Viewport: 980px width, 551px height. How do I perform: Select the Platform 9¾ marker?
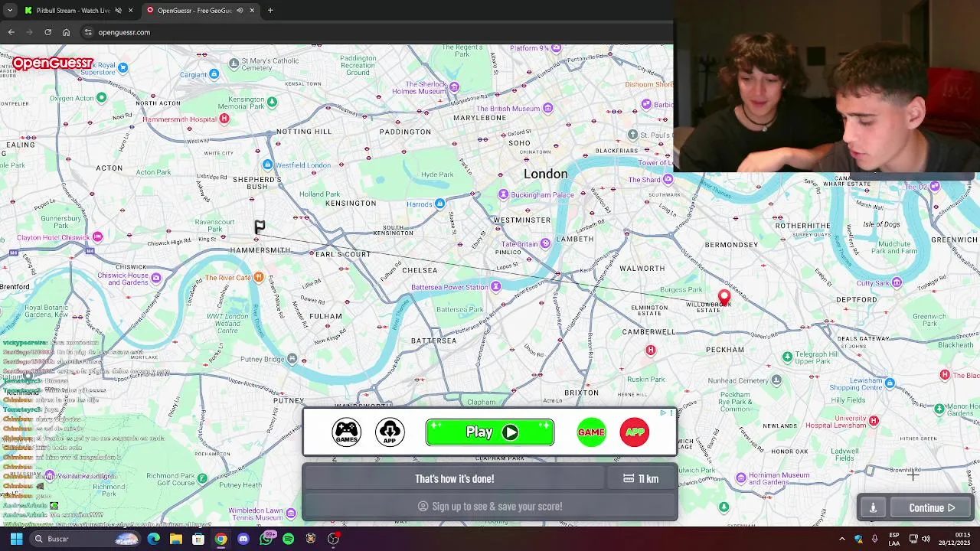(556, 48)
